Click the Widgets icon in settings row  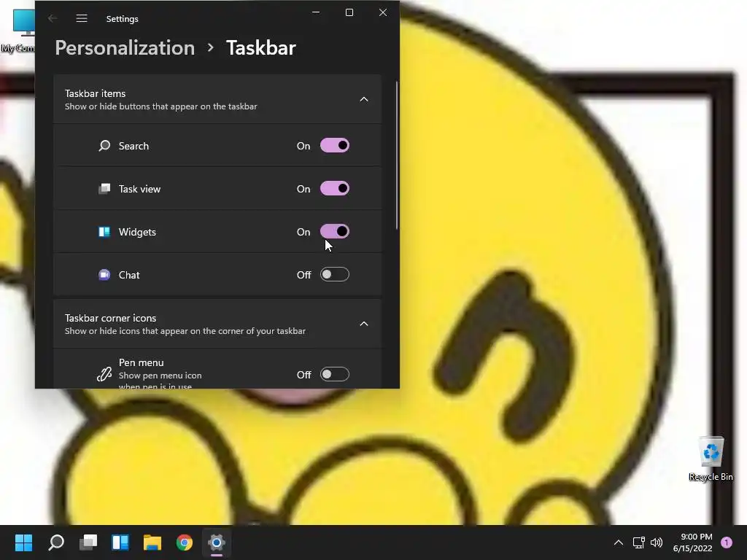click(x=104, y=232)
